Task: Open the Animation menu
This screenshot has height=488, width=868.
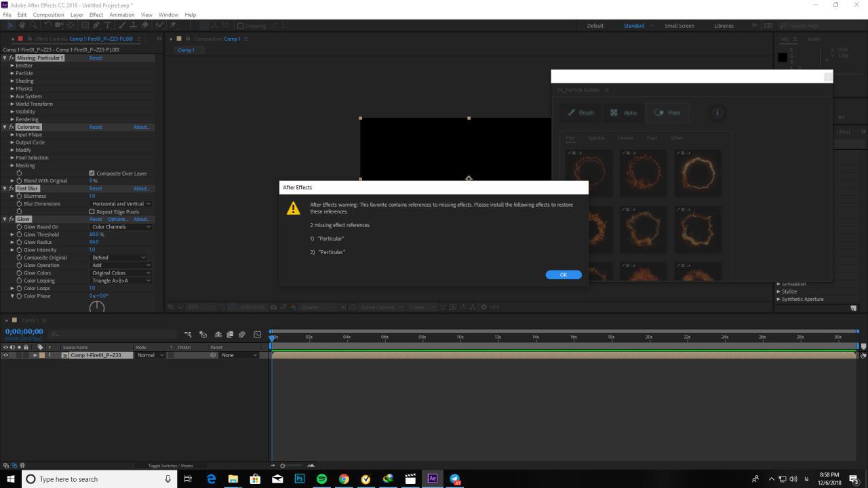Action: click(x=122, y=14)
